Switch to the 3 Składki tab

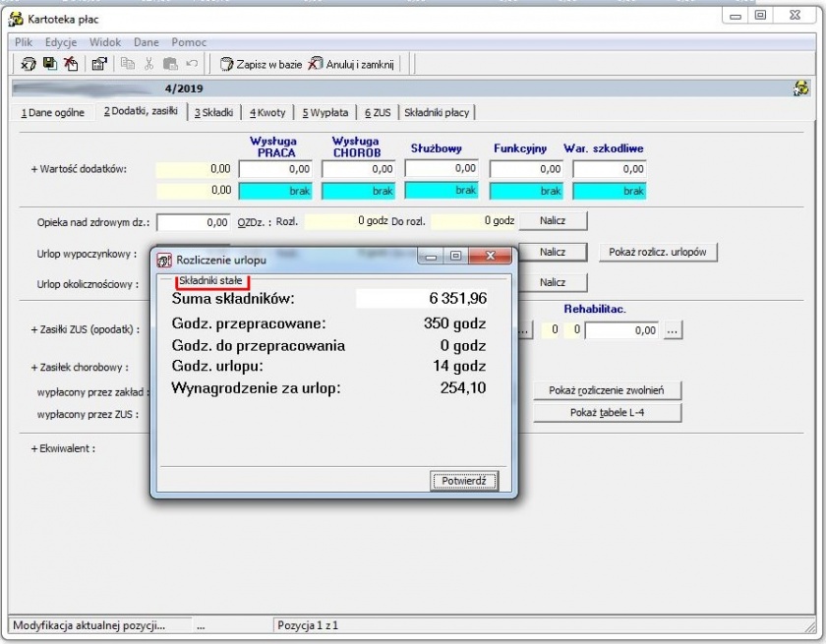[214, 112]
